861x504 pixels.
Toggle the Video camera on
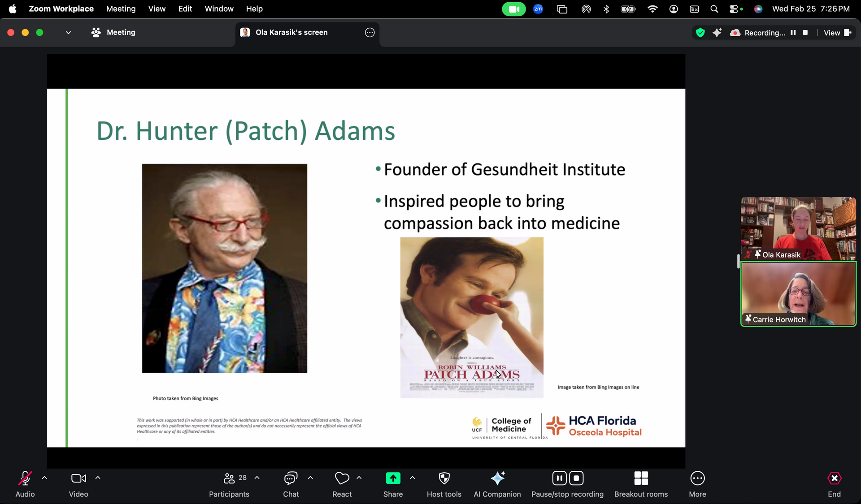point(78,478)
